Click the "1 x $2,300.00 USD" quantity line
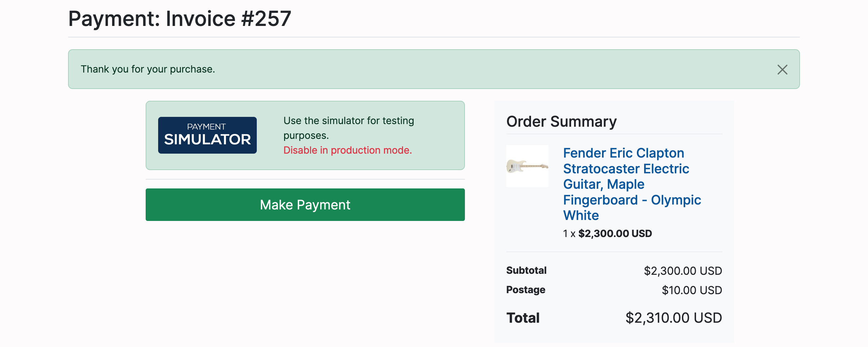 point(607,234)
